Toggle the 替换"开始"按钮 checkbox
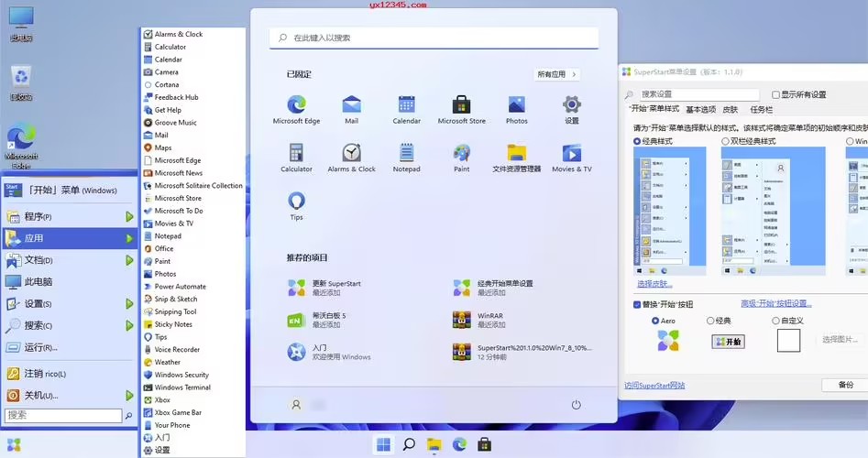The height and width of the screenshot is (458, 868). click(x=637, y=304)
